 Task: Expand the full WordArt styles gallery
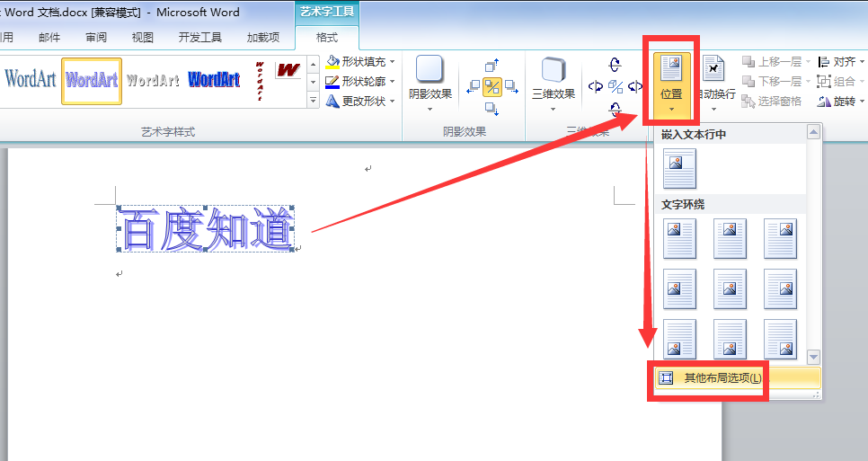314,101
